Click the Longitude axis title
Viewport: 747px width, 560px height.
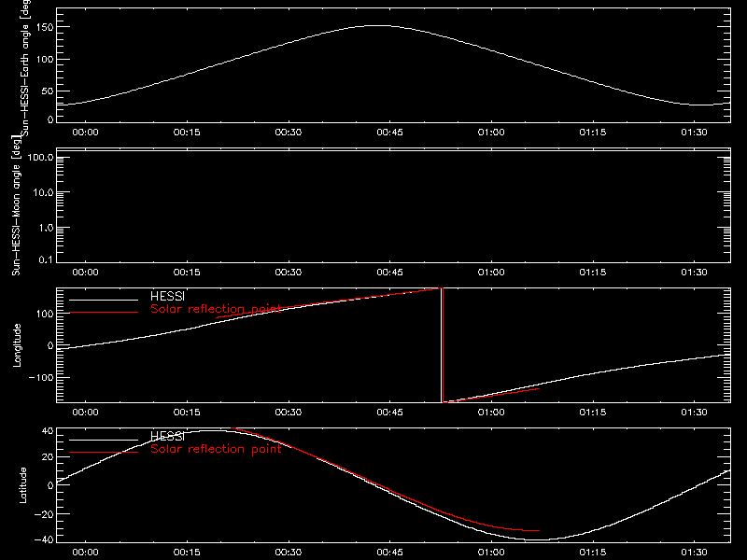[17, 345]
